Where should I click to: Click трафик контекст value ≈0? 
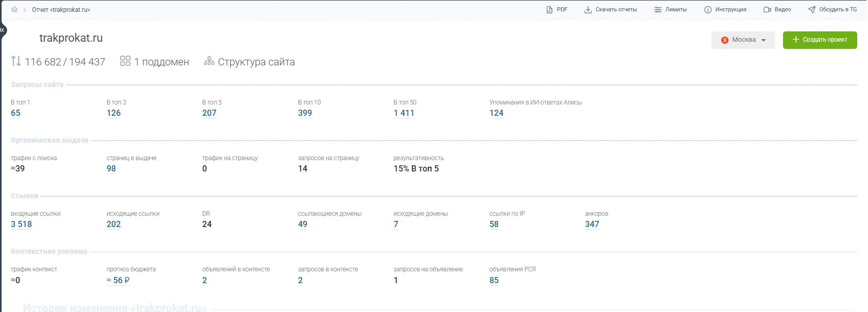click(x=15, y=280)
